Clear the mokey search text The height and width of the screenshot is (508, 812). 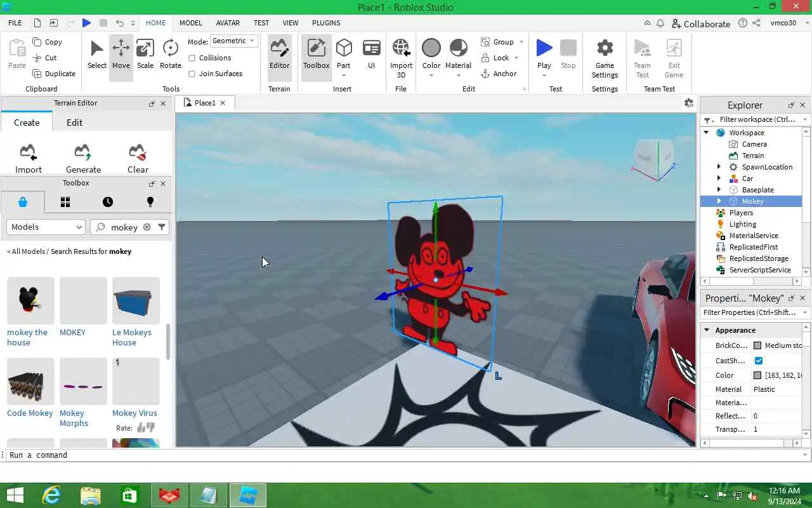147,227
